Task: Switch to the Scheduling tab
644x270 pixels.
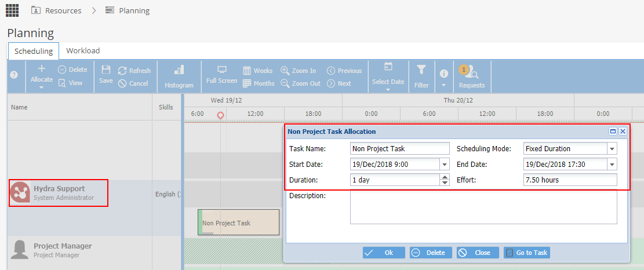Action: (x=34, y=52)
